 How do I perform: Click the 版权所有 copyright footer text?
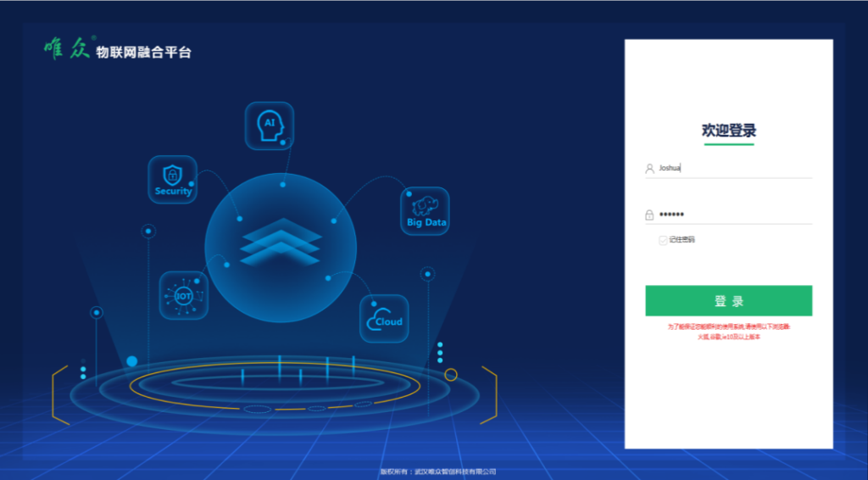click(x=437, y=472)
